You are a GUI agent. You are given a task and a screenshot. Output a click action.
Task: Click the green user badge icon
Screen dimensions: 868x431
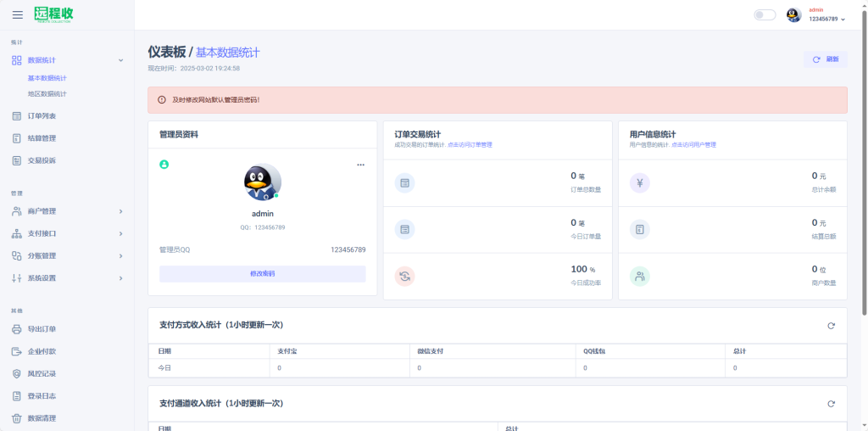click(164, 165)
